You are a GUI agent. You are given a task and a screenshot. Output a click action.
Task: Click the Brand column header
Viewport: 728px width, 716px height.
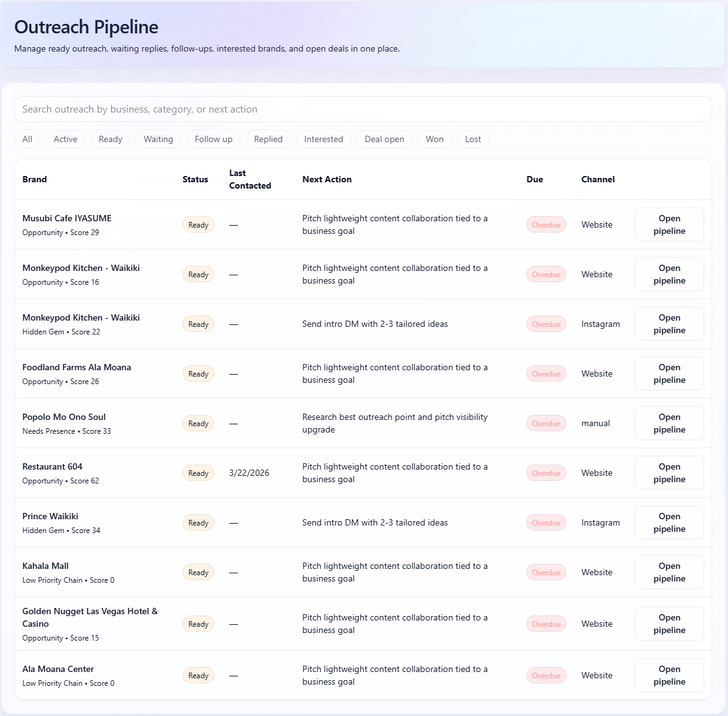tap(35, 179)
